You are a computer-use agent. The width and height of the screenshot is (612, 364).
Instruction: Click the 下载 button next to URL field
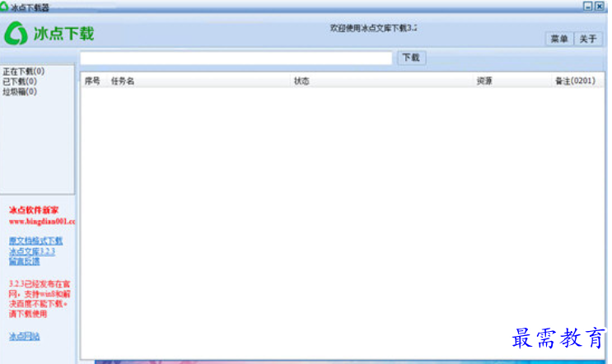pyautogui.click(x=411, y=58)
